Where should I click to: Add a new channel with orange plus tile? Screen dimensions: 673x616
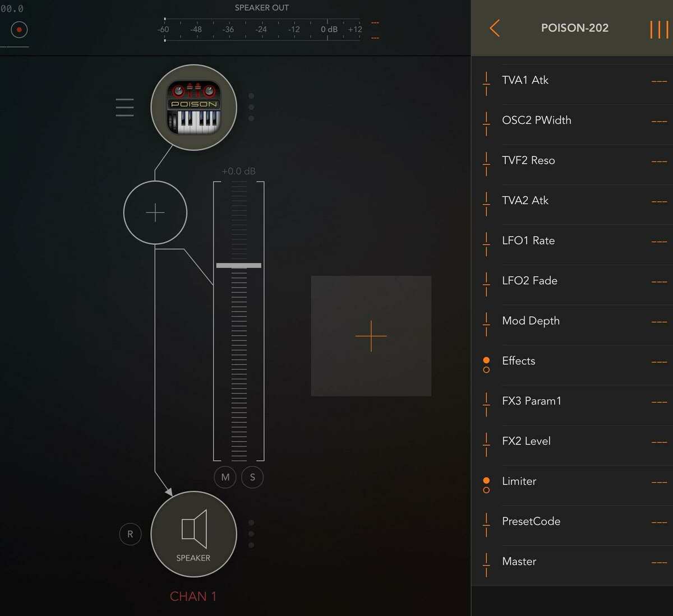(371, 336)
